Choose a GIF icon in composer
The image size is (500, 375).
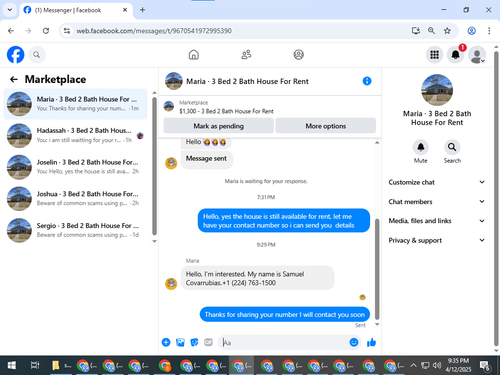pyautogui.click(x=208, y=342)
